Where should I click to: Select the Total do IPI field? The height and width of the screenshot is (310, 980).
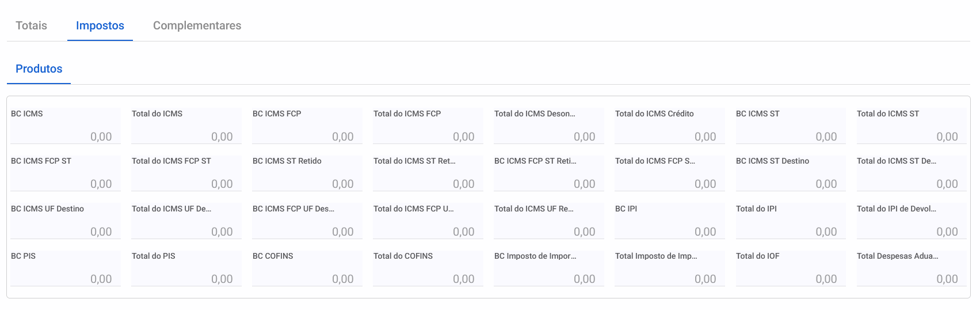[x=791, y=221]
